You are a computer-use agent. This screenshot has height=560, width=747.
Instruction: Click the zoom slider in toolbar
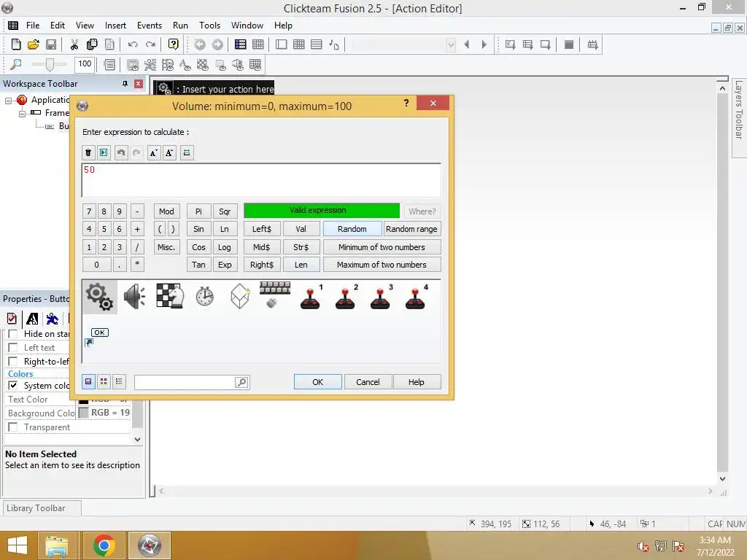click(49, 64)
